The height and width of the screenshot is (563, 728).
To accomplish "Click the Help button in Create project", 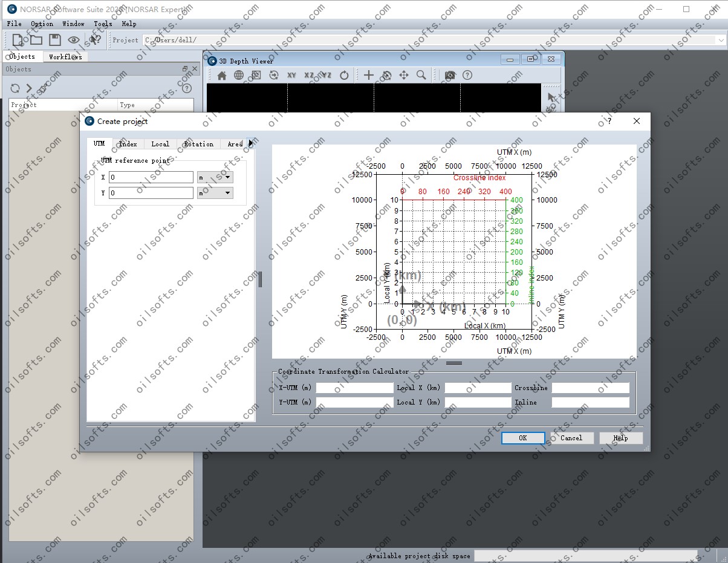I will [621, 438].
